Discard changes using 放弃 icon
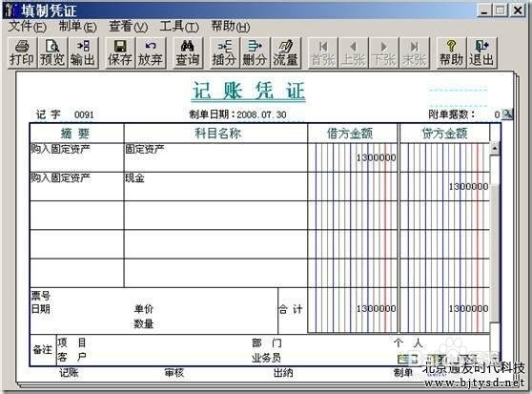 [x=151, y=53]
